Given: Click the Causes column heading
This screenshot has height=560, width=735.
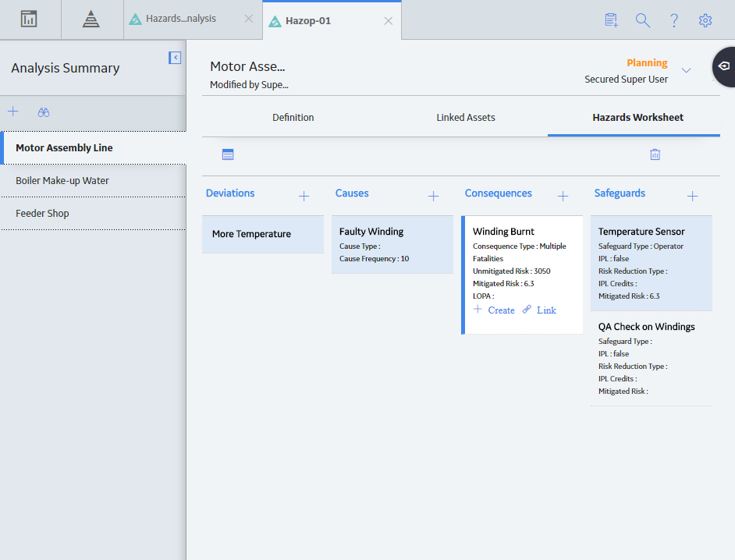Looking at the screenshot, I should click(x=352, y=193).
